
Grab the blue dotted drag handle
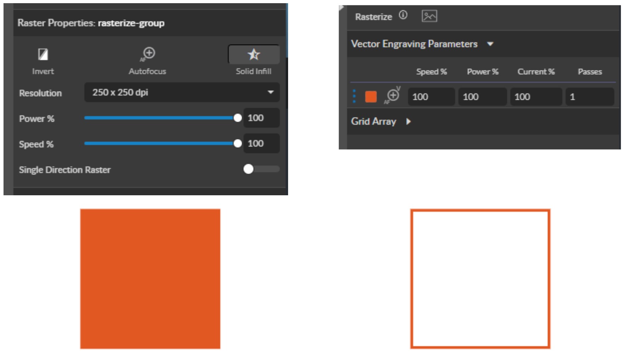tap(354, 96)
